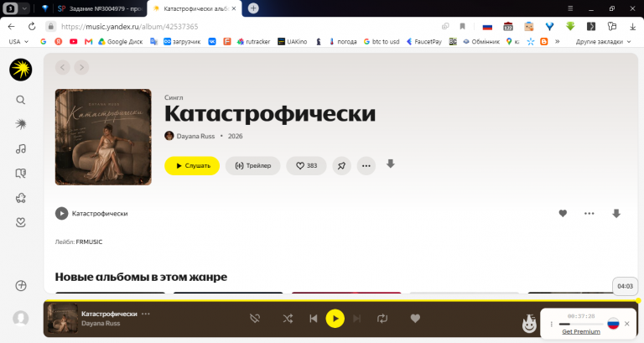Open the browser downloads arrow
The image size is (644, 343).
click(632, 26)
